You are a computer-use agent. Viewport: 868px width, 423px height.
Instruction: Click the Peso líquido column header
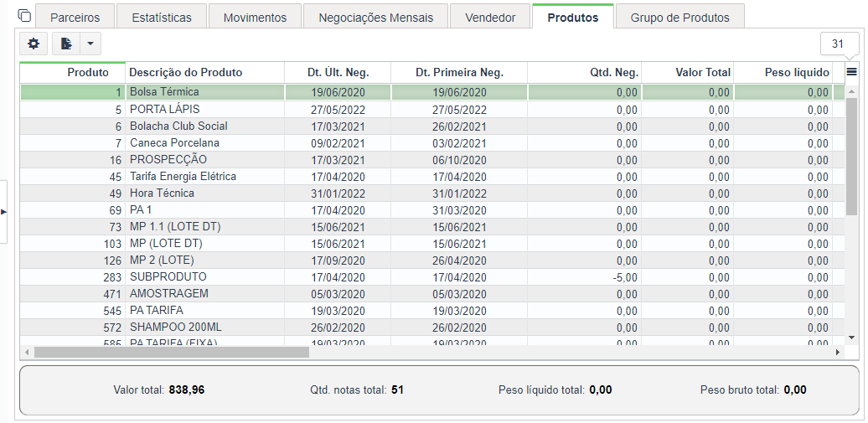coord(783,73)
